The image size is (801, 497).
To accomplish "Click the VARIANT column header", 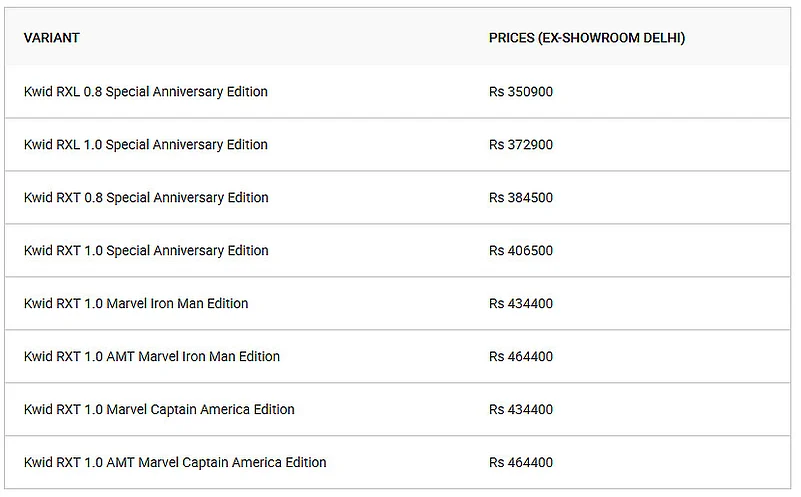I will click(51, 38).
